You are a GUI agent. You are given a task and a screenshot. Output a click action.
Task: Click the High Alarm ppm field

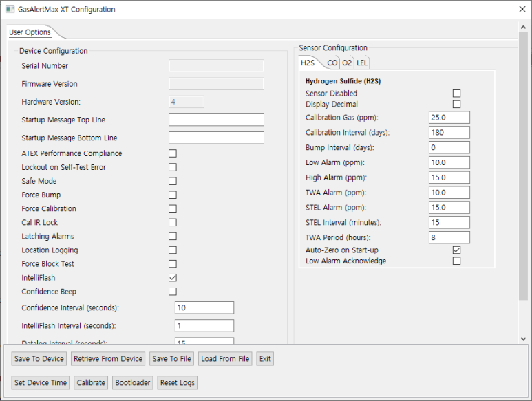point(449,177)
